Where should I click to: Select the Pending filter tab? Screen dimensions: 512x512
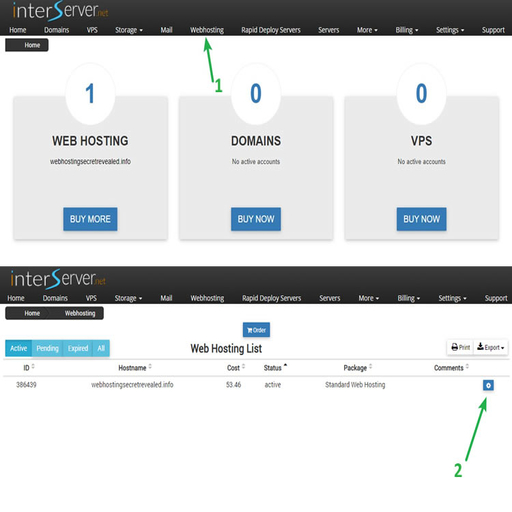pyautogui.click(x=47, y=348)
